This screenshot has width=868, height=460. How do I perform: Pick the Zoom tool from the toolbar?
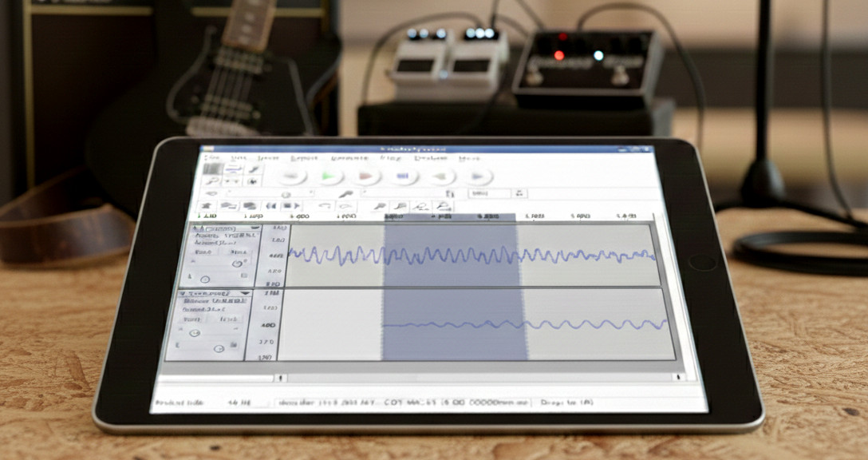coord(212,182)
